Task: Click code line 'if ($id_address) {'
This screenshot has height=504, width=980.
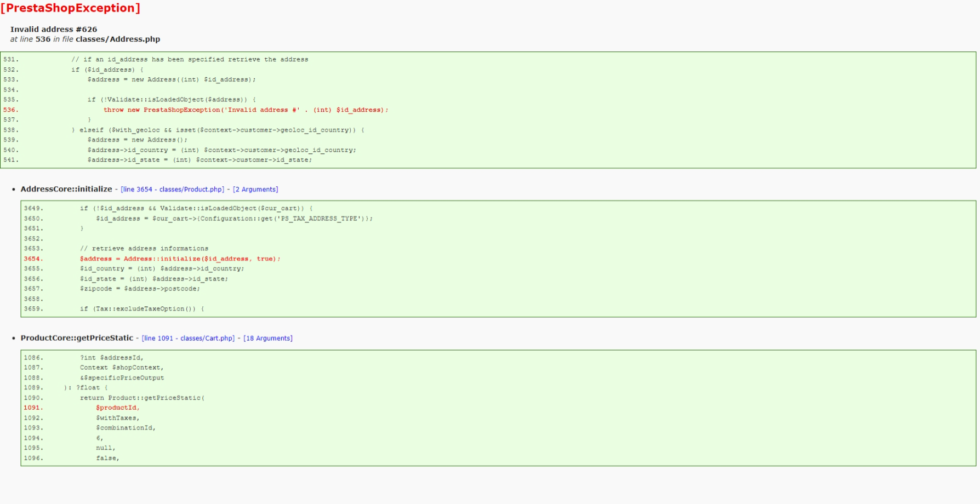Action: pyautogui.click(x=107, y=70)
